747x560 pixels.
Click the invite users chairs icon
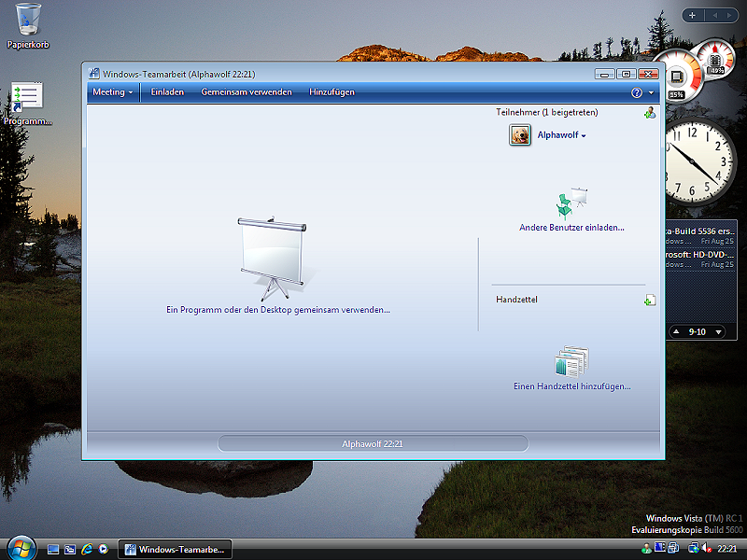(x=571, y=202)
